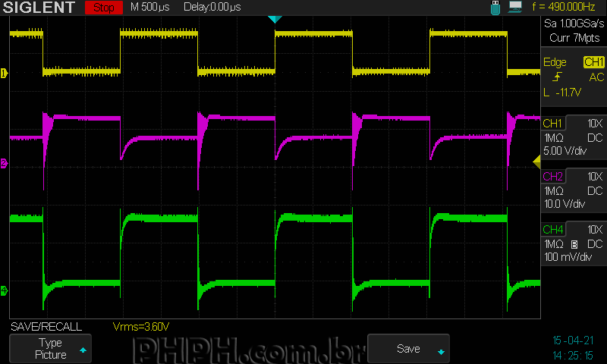Viewport: 607px width, 364px height.
Task: Click the Edge trigger type label
Action: click(555, 62)
